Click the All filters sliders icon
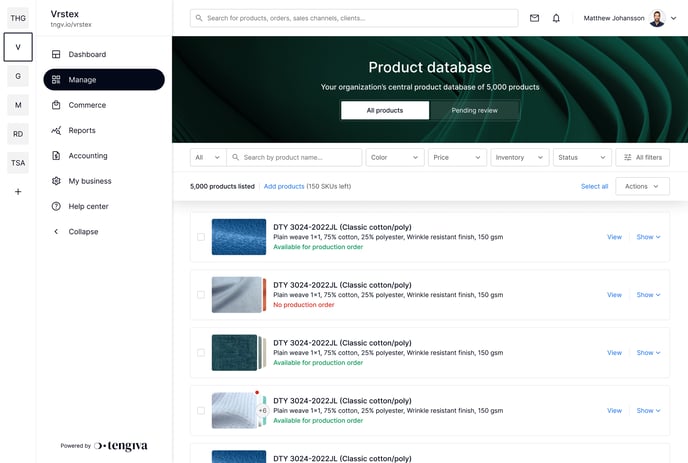 (628, 158)
